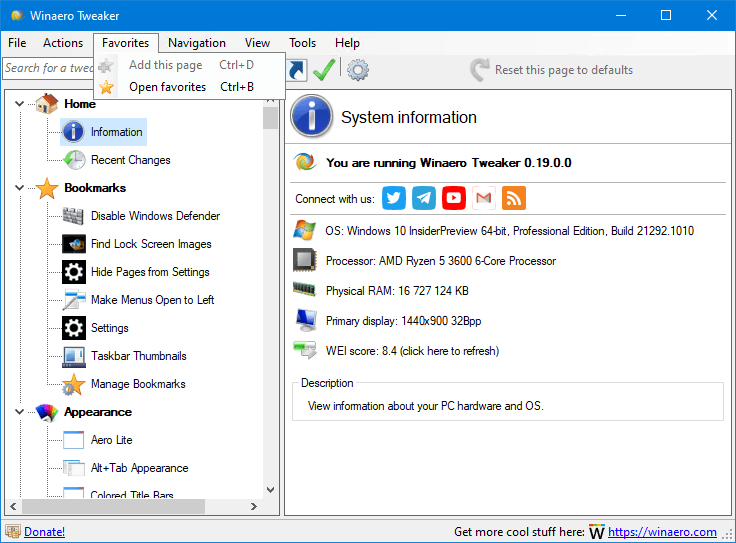Viewport: 736px width, 543px height.
Task: Click the Disable Windows Defender wall icon
Action: 73,216
